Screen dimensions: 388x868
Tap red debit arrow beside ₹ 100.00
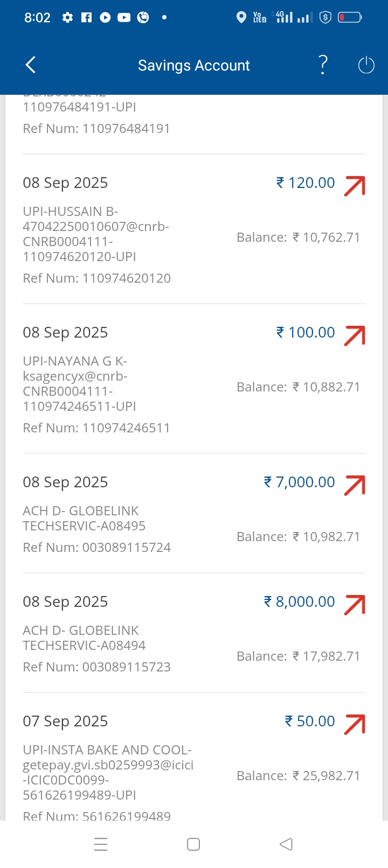point(355,335)
